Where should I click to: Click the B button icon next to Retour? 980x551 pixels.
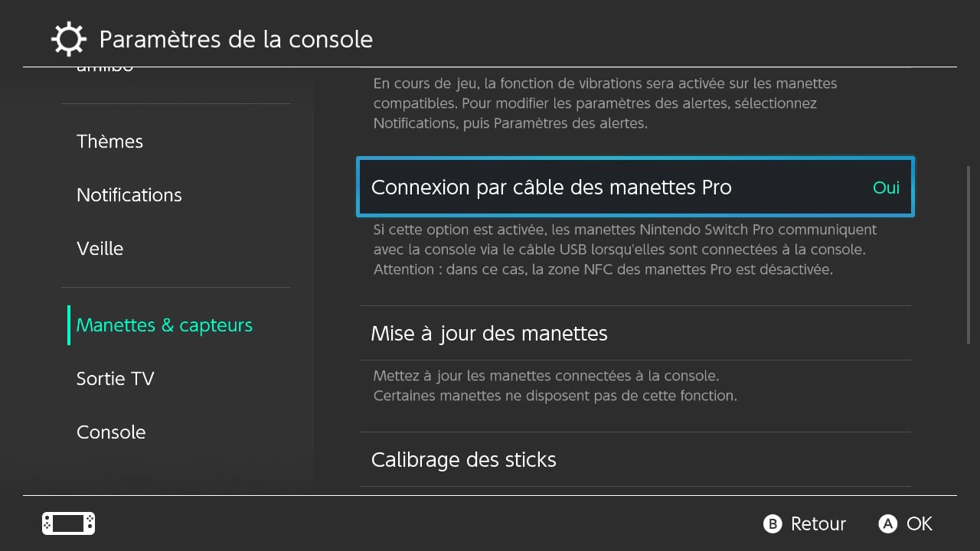coord(773,524)
